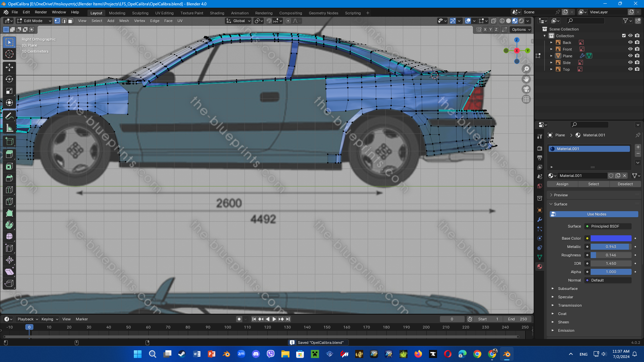This screenshot has height=362, width=644.
Task: Uncheck the Collection exclude checkbox
Action: point(624,36)
